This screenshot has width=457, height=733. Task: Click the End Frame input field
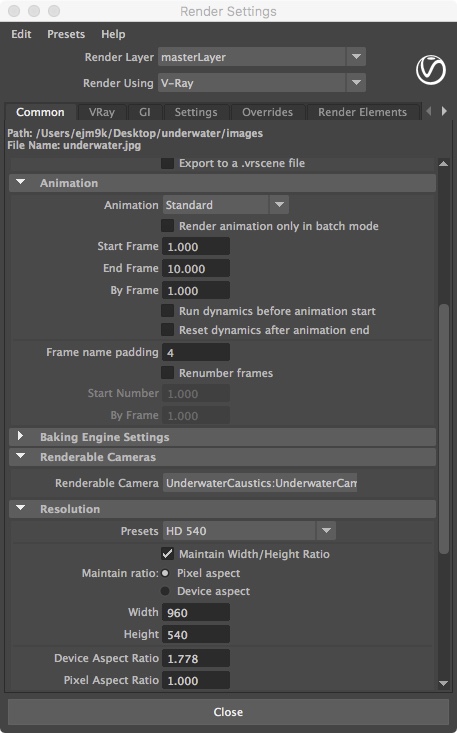click(x=196, y=268)
